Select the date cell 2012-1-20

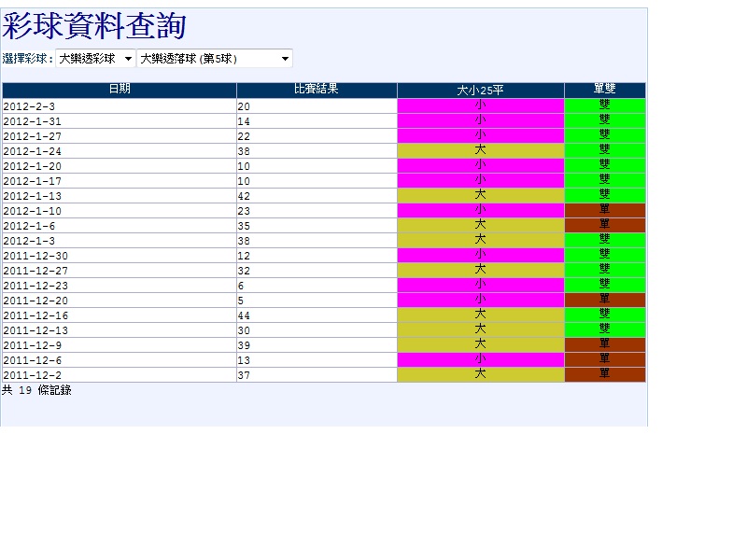[120, 166]
